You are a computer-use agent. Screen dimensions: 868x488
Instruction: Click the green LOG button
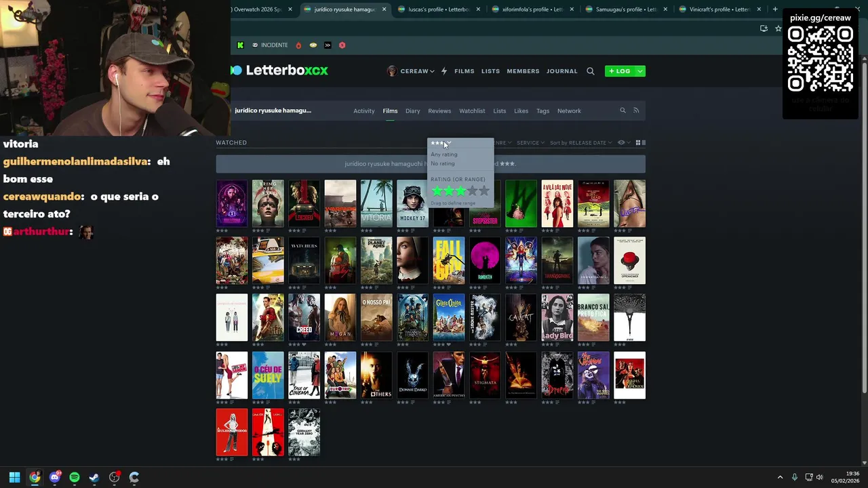[620, 71]
